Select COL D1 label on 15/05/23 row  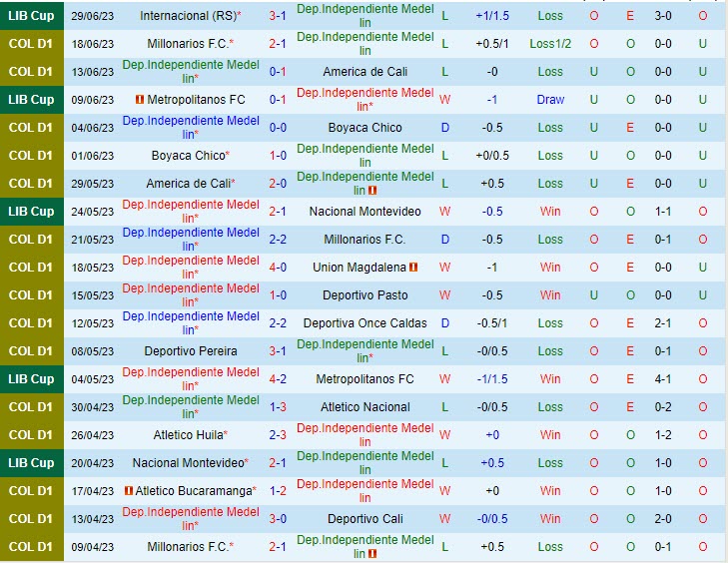coord(32,295)
